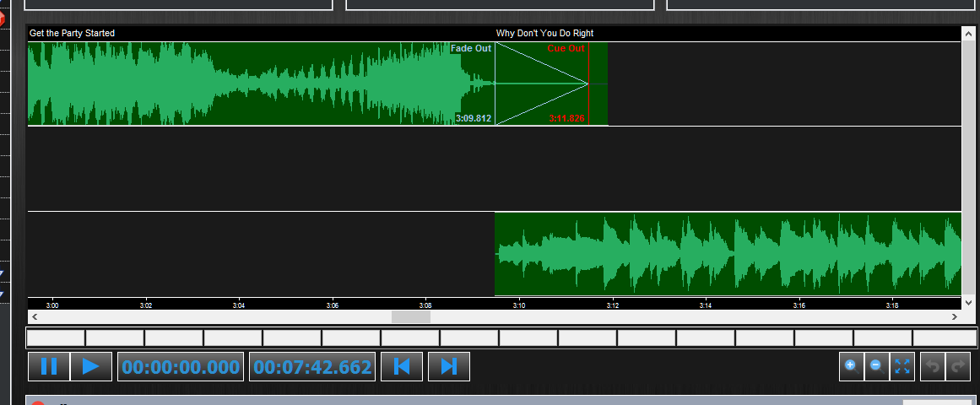This screenshot has height=405, width=980.
Task: Click the total time 00:07:42.662 display
Action: [312, 367]
